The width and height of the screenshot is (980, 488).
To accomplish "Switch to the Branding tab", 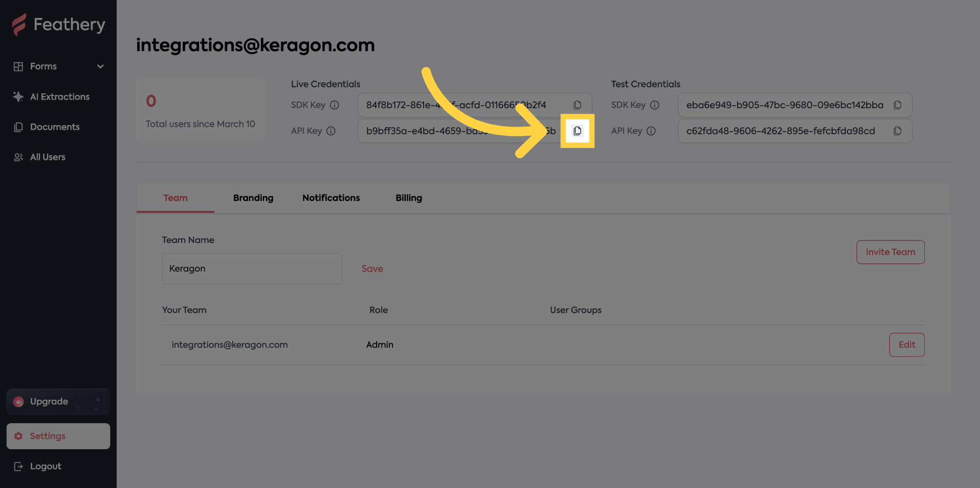I will [x=253, y=198].
